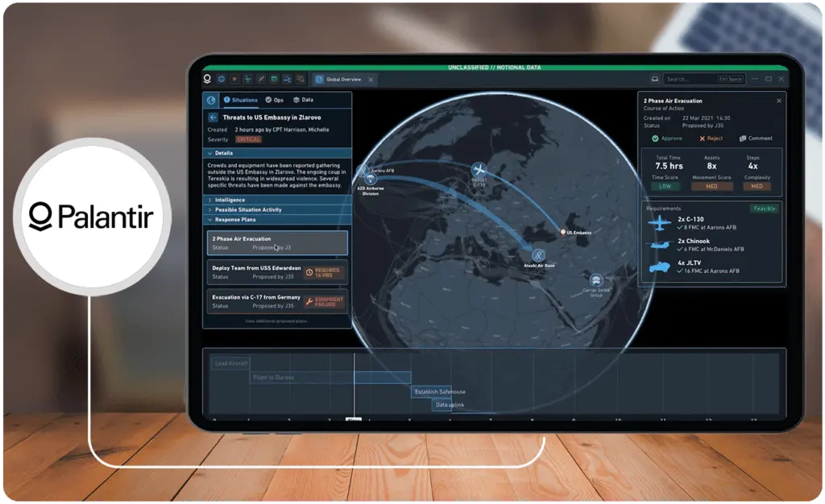Click the 2x C-130 requirement text

690,219
